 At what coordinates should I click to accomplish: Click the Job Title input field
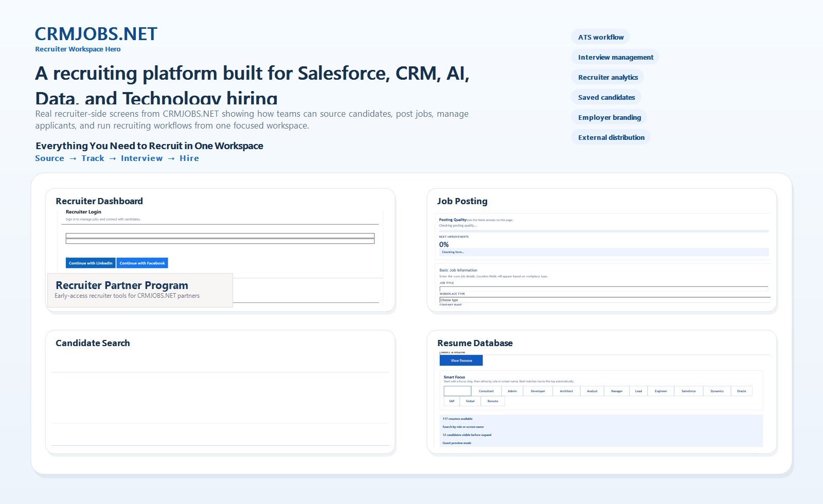604,289
